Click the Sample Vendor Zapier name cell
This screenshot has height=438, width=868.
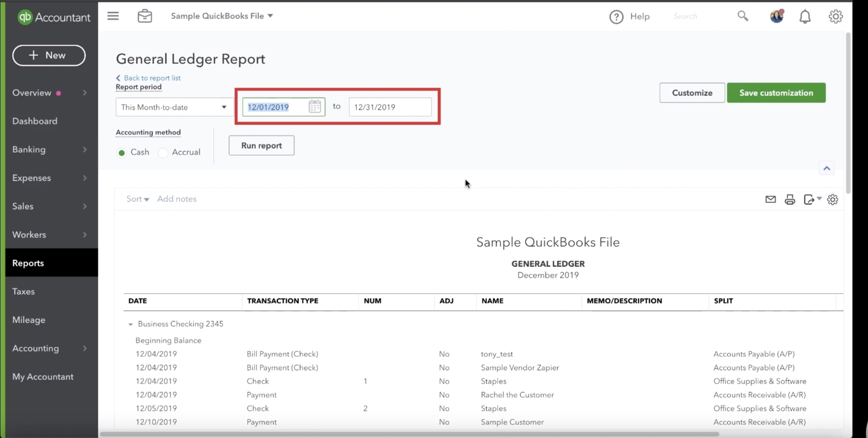(520, 367)
